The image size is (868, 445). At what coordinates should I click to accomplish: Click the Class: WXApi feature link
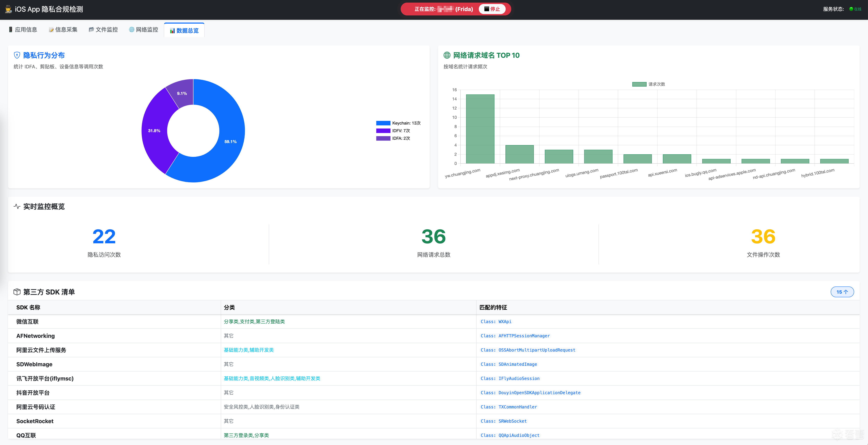[496, 321]
